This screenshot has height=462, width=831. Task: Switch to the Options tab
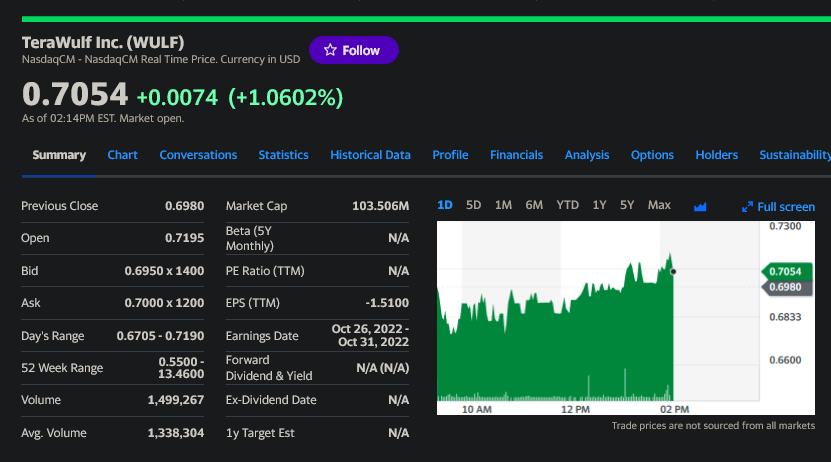pyautogui.click(x=652, y=155)
